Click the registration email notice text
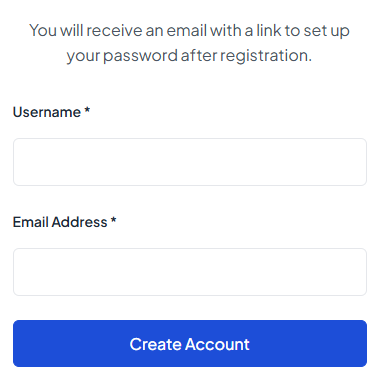Screen dimensions: 391x387 [x=189, y=43]
